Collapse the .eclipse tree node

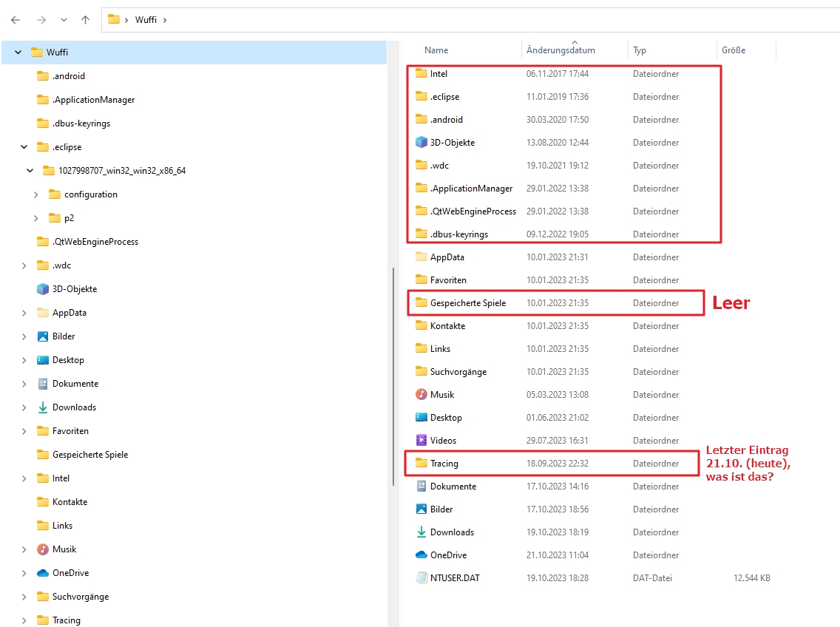[x=24, y=147]
